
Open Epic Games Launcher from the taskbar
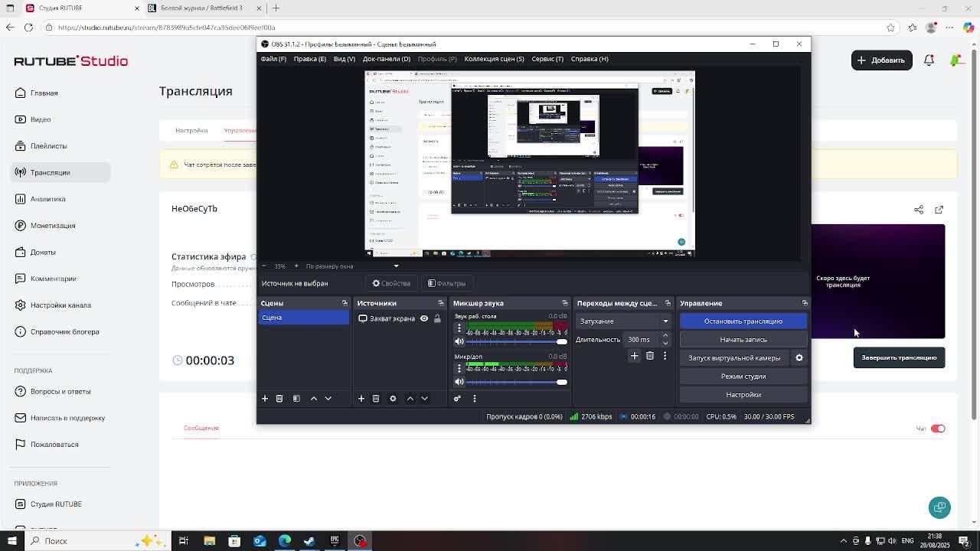coord(335,541)
